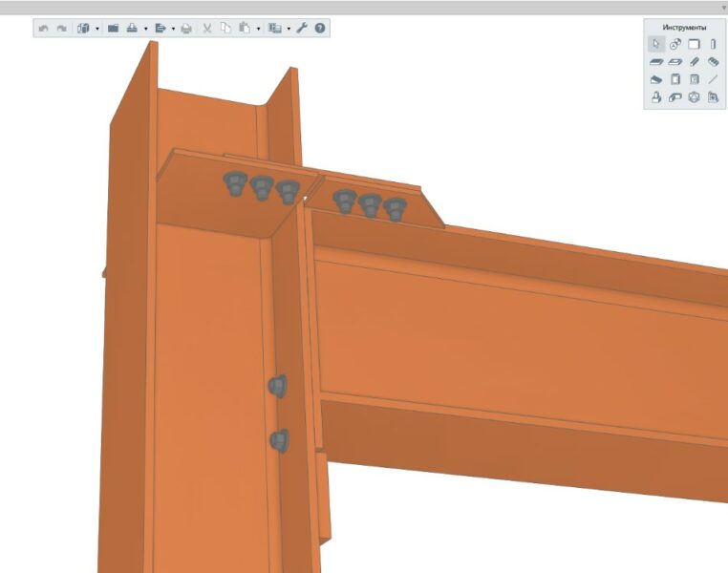
Task: Click the export icon with arrow
Action: pyautogui.click(x=161, y=29)
